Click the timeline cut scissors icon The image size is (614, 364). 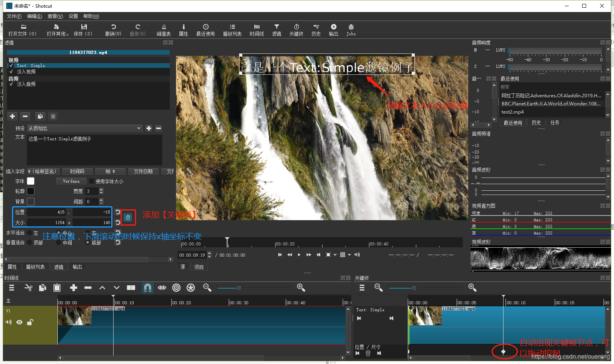(28, 288)
